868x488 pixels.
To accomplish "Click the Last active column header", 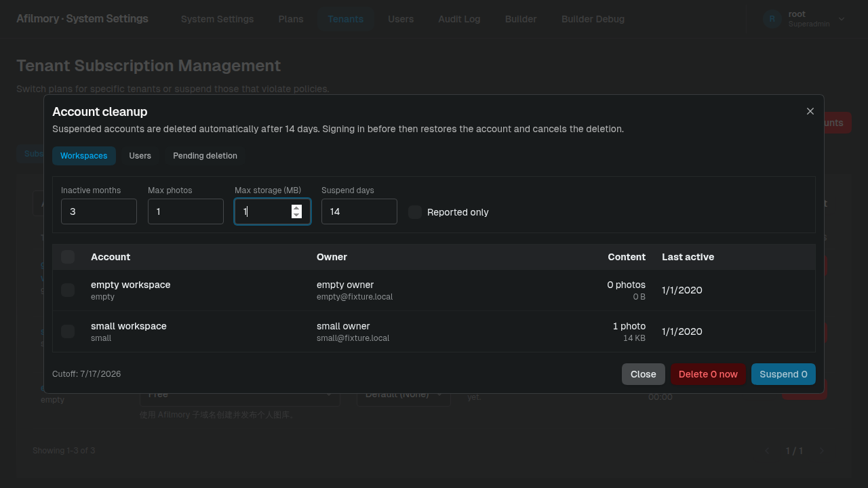I will [688, 257].
